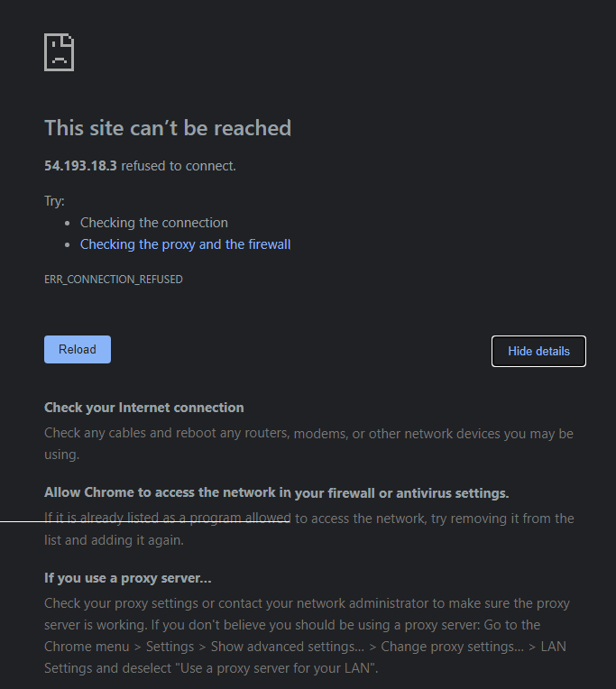
Task: Click the ERR_CONNECTION_REFUSED error code
Action: [114, 280]
